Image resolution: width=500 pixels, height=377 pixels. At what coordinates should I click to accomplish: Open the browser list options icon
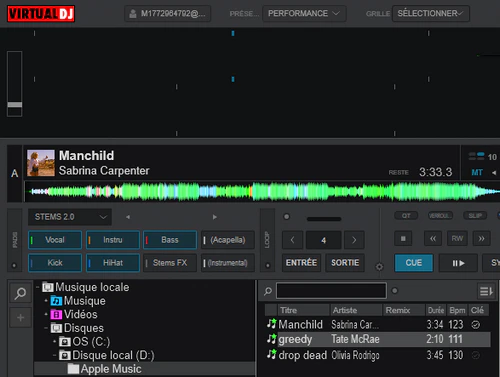click(x=486, y=291)
